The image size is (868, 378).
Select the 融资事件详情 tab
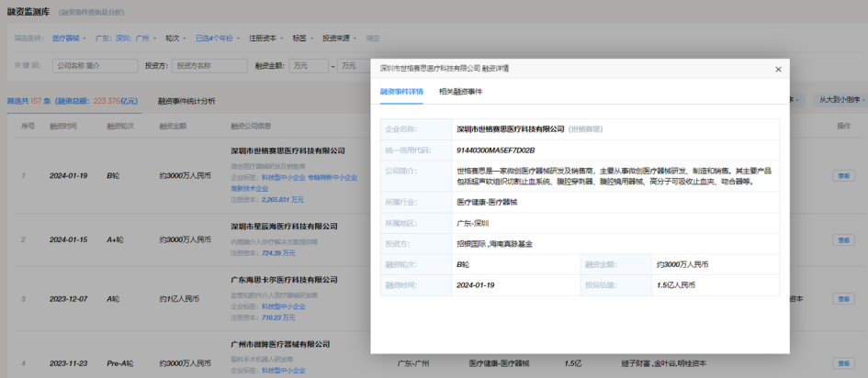click(401, 92)
